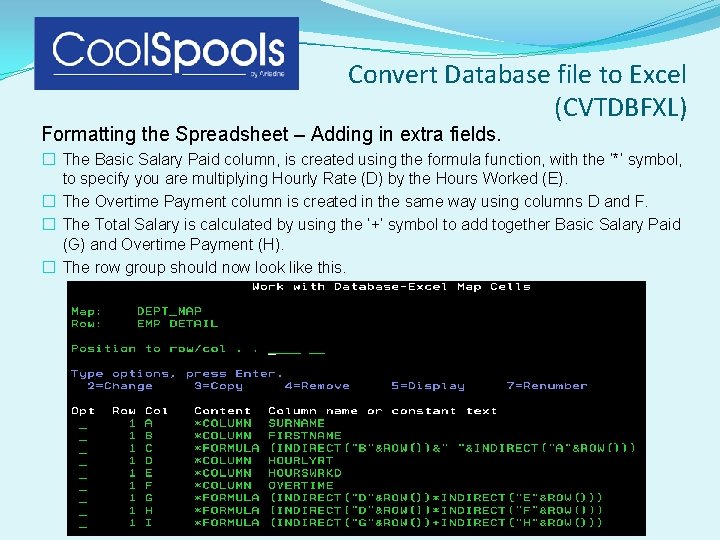Click the 'Column name or constant text' header

[382, 411]
